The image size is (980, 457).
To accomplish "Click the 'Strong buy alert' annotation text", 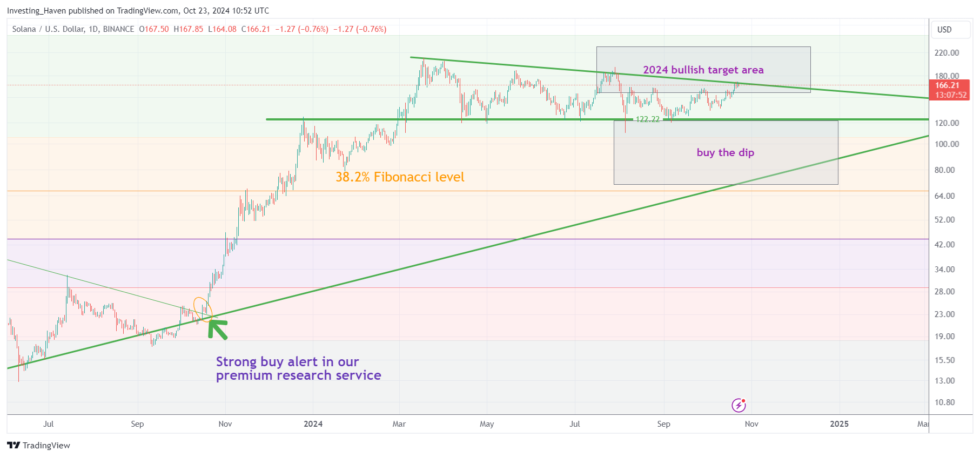I will tap(298, 368).
